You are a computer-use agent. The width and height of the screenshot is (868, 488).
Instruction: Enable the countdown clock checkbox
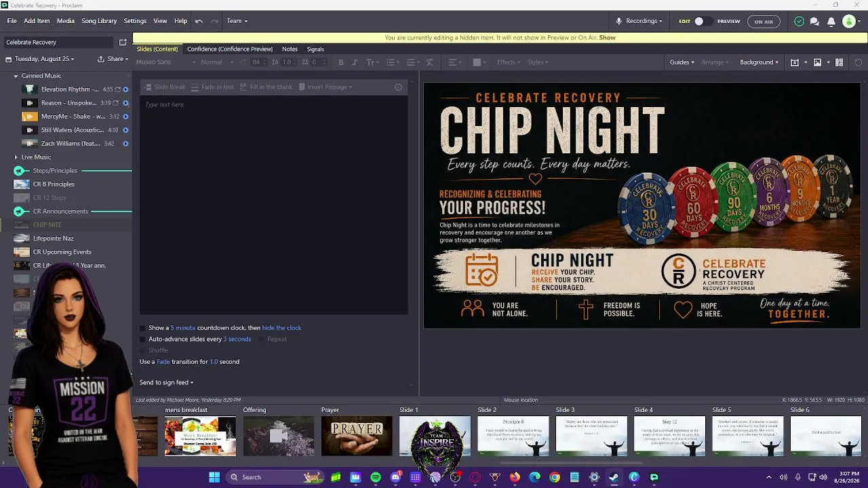click(142, 328)
